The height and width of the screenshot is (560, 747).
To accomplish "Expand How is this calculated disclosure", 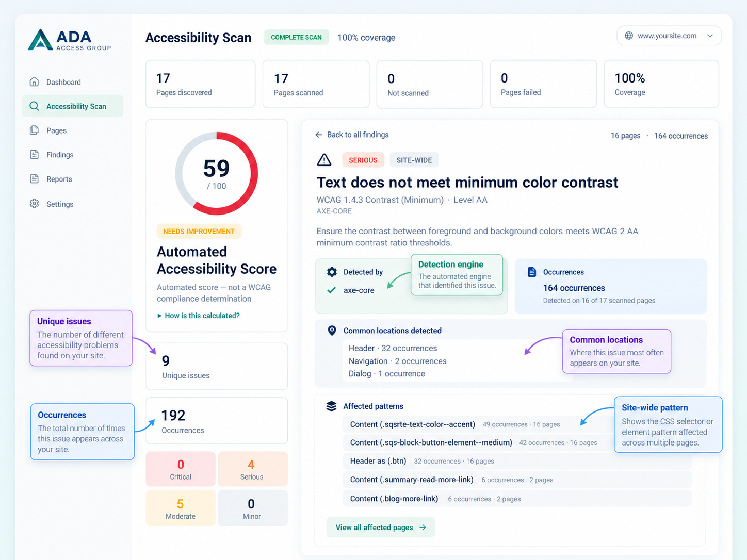I will [x=199, y=316].
